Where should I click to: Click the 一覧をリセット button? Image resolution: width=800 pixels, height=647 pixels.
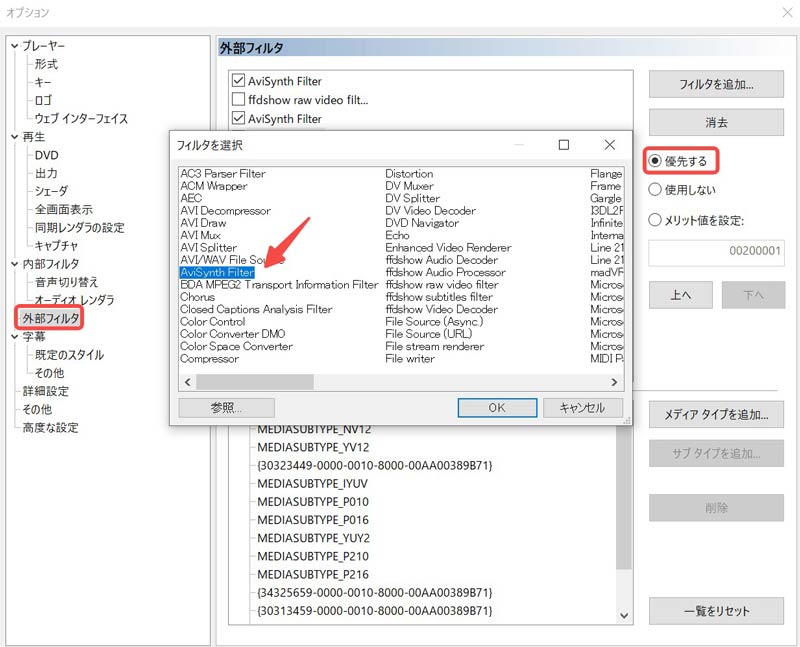click(x=716, y=611)
